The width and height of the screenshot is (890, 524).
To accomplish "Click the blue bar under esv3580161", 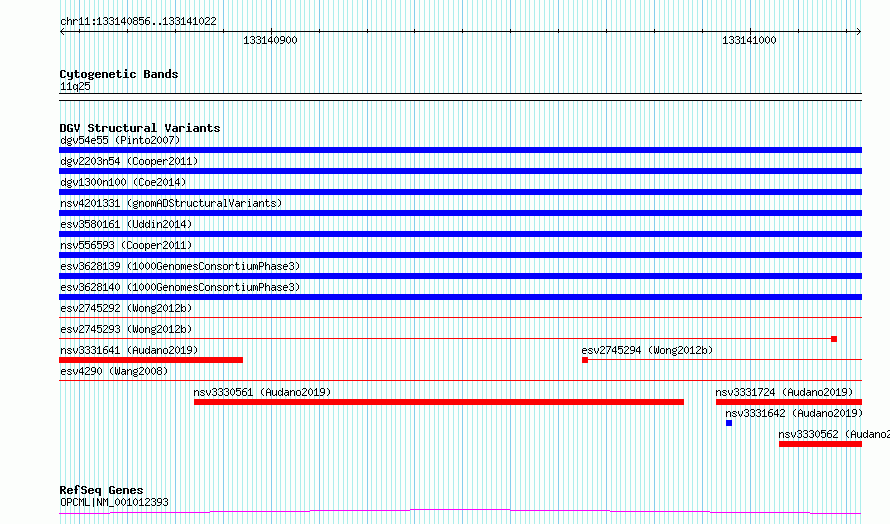I will (x=460, y=234).
